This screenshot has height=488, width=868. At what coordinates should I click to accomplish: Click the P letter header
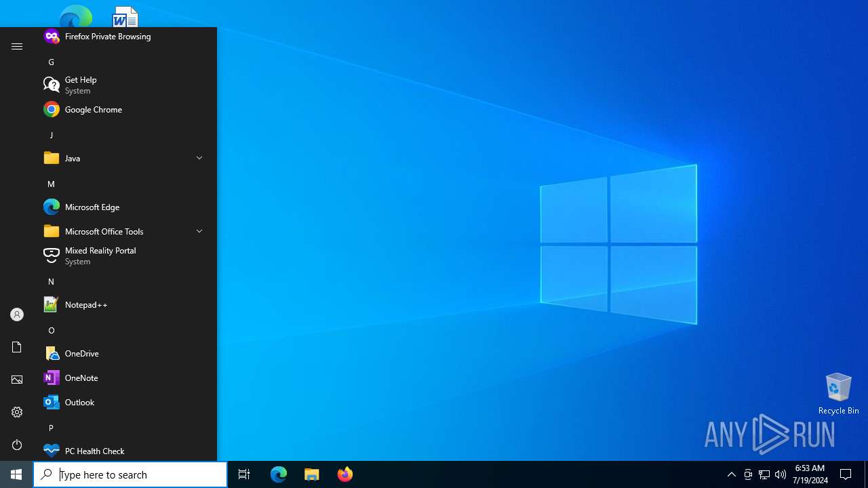(51, 428)
